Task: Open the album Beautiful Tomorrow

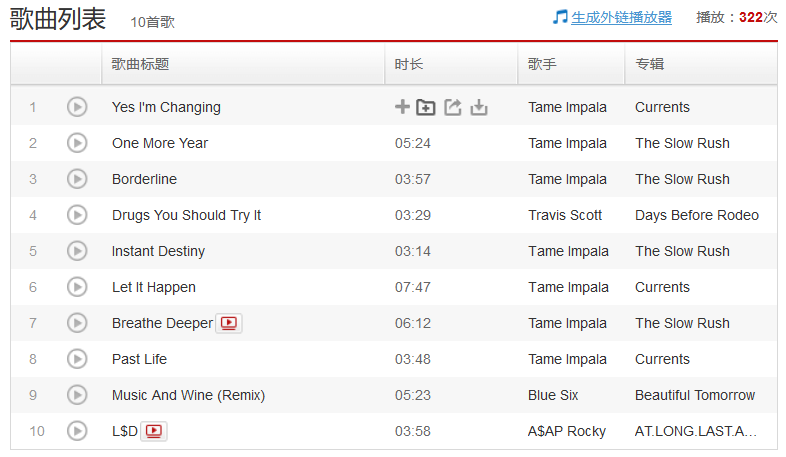Action: pos(695,395)
